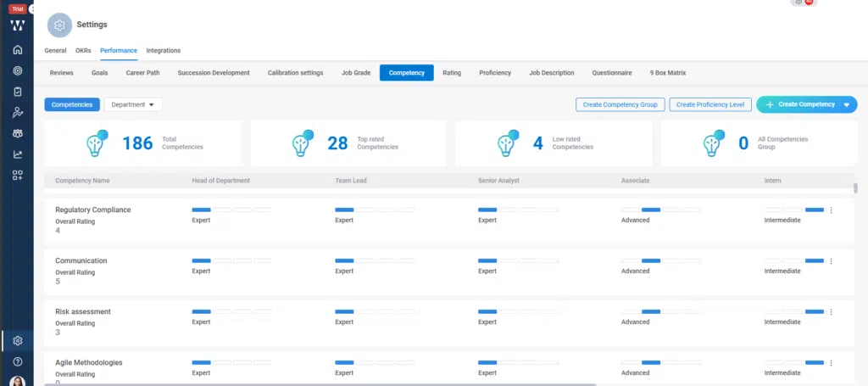Open the clipboard tasks icon in sidebar
This screenshot has width=868, height=386.
17,92
